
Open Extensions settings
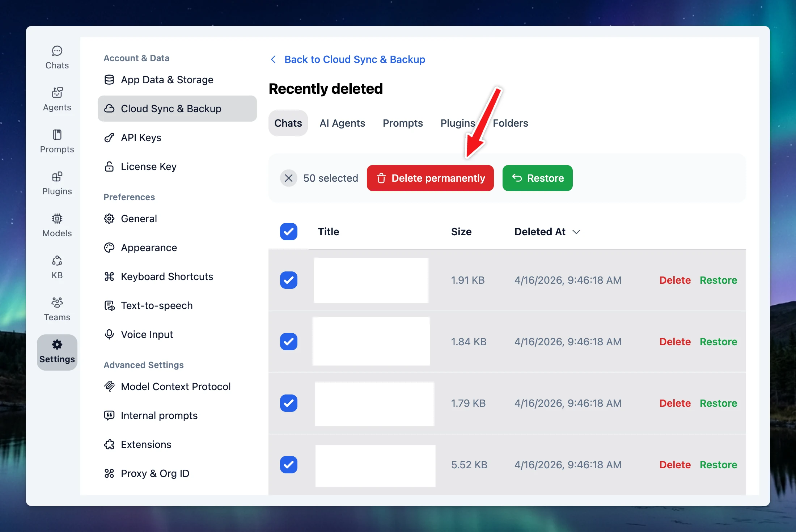point(177,444)
